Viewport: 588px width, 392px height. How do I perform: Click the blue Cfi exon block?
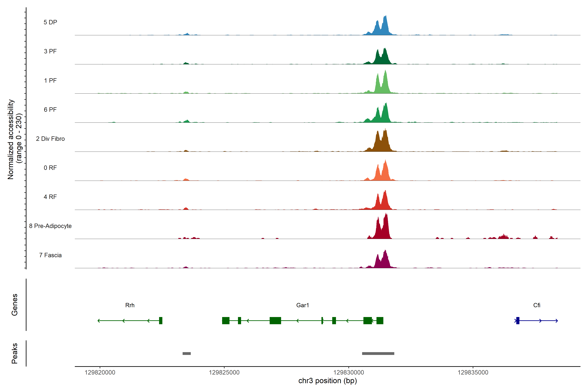[518, 320]
